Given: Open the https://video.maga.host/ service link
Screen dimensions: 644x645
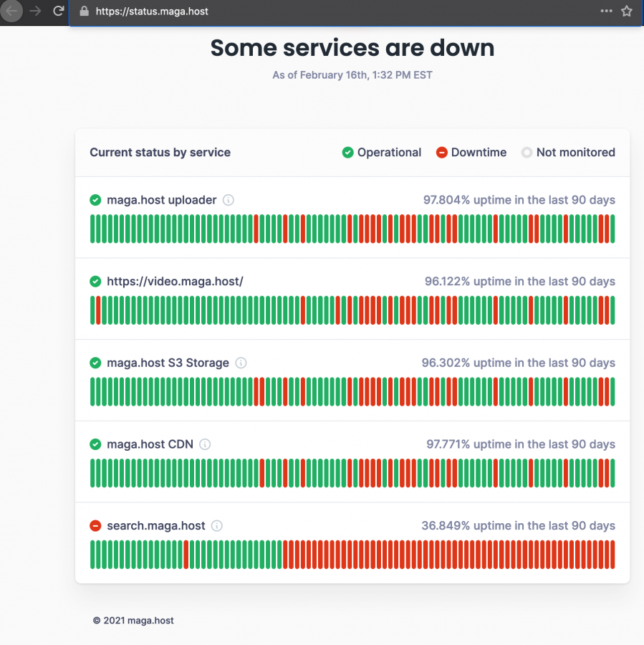Looking at the screenshot, I should pyautogui.click(x=176, y=282).
